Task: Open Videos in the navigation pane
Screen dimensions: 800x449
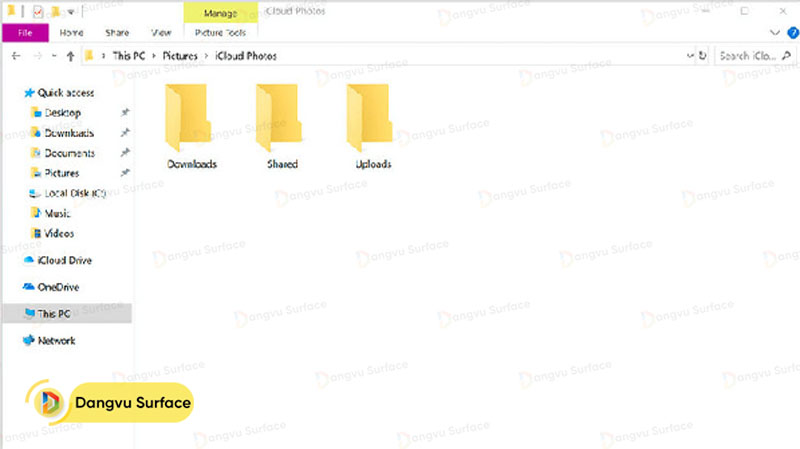Action: pyautogui.click(x=59, y=234)
